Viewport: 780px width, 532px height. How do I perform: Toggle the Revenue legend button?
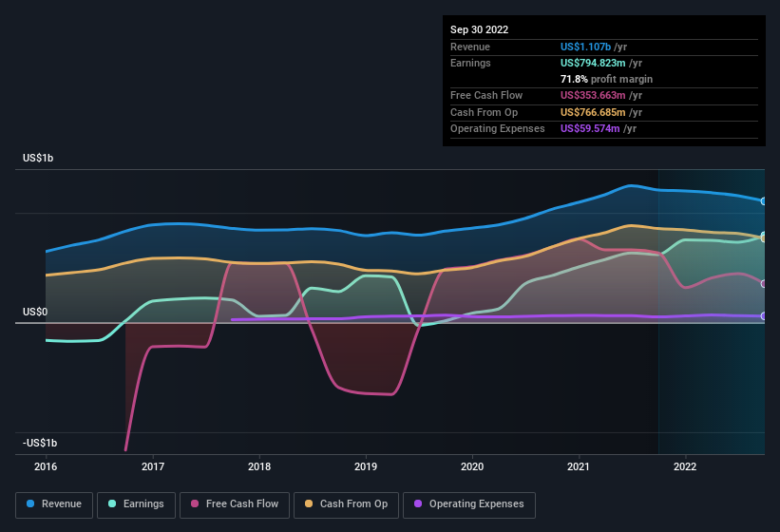point(54,504)
